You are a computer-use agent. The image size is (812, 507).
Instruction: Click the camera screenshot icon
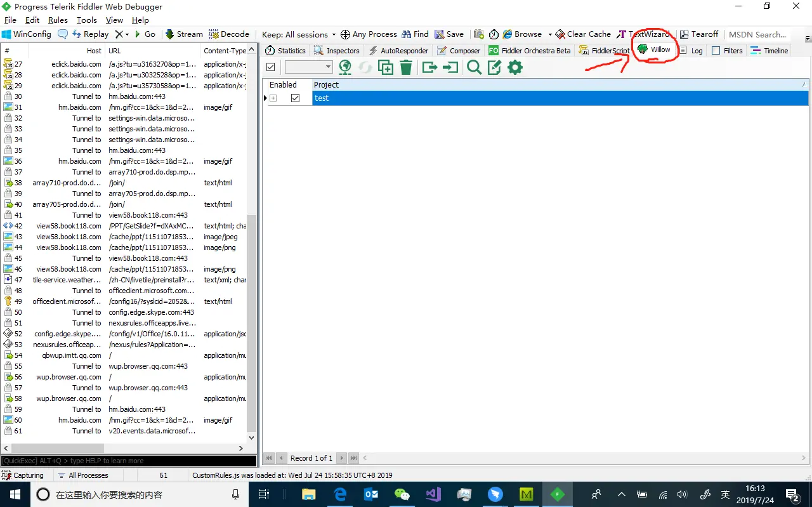point(478,34)
